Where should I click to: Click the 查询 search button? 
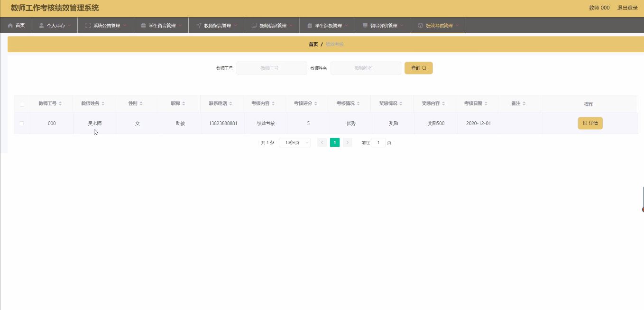click(419, 68)
